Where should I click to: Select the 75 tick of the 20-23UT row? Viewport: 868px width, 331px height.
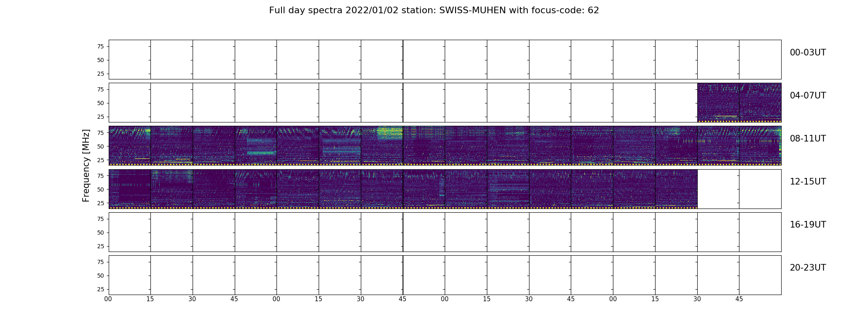click(x=100, y=262)
